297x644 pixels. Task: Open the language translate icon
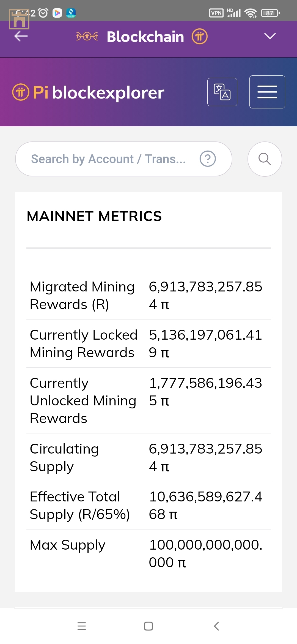coord(222,92)
